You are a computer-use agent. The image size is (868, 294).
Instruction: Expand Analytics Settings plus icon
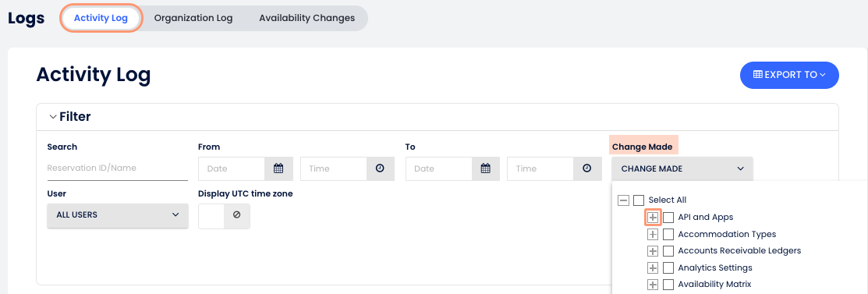click(653, 268)
